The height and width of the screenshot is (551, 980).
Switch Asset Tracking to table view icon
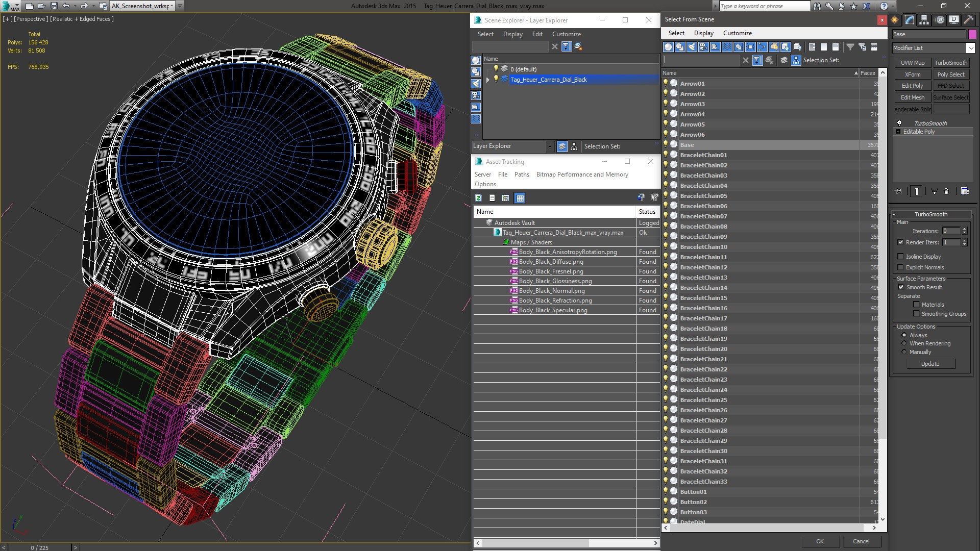(x=520, y=198)
